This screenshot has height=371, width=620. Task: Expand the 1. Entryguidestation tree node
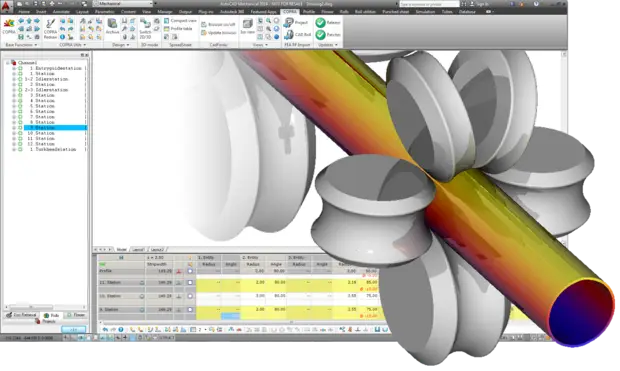(14, 68)
